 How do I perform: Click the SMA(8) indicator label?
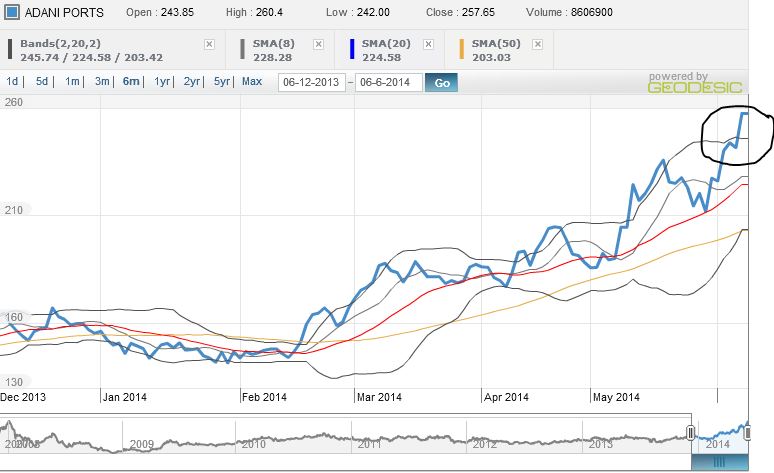pyautogui.click(x=273, y=43)
